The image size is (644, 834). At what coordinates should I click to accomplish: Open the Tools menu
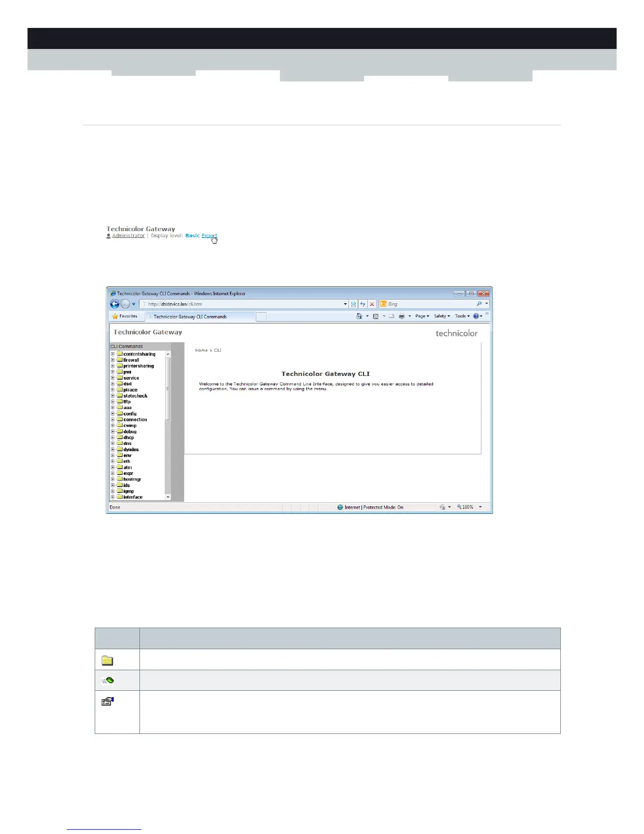[462, 316]
